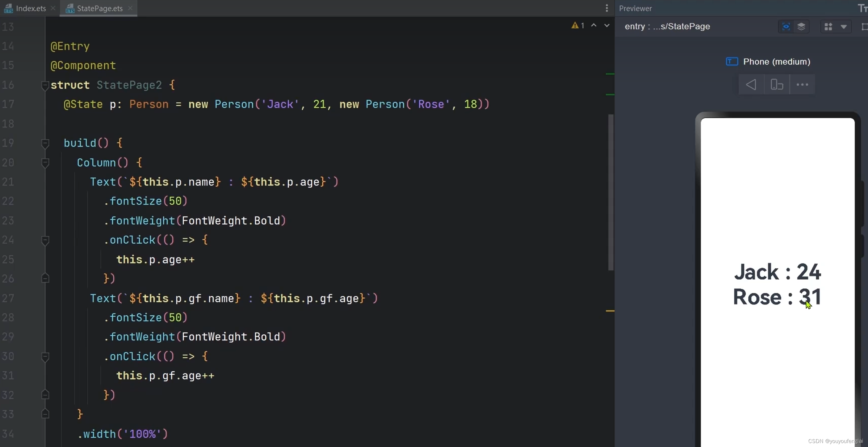Click the Phone (medium) device label
Screen dimensions: 868x447
[777, 62]
